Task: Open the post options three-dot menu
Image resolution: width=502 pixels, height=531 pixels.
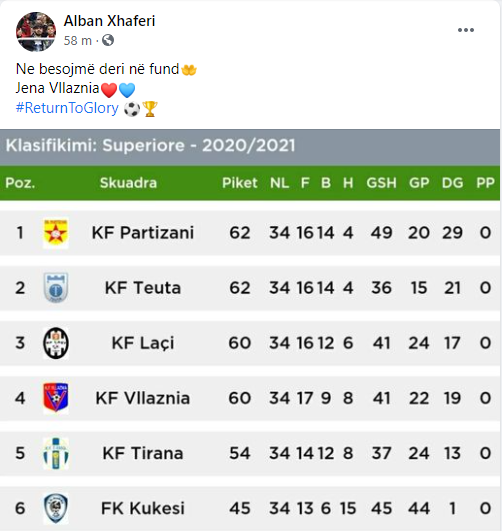Action: coord(466,30)
